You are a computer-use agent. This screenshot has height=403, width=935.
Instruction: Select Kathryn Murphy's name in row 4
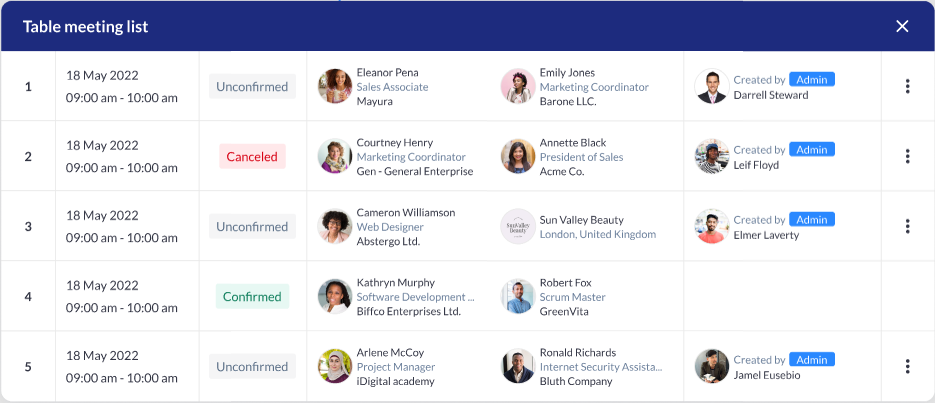coord(395,282)
